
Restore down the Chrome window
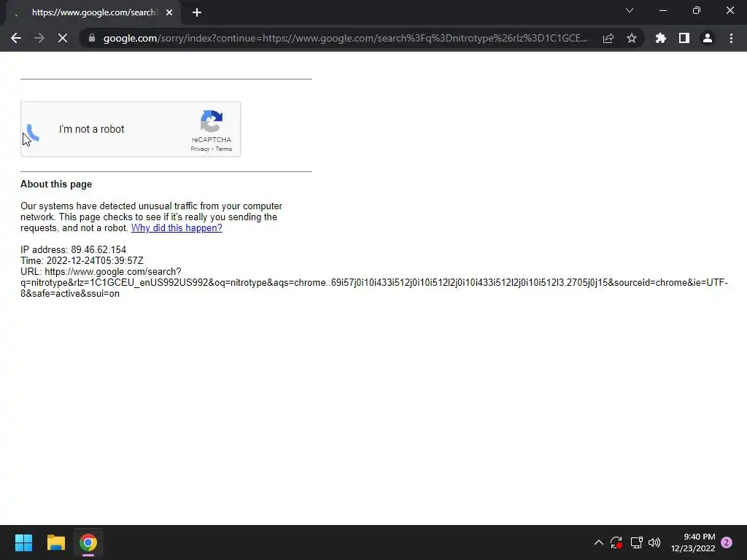click(x=697, y=10)
